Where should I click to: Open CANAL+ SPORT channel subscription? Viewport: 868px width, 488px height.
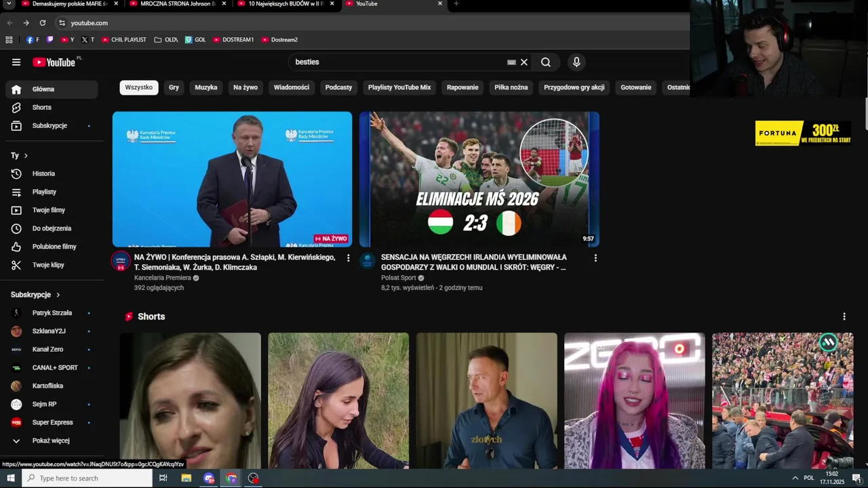pyautogui.click(x=52, y=368)
